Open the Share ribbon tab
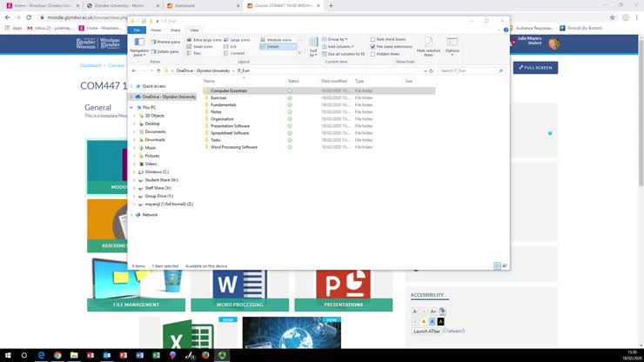 (x=175, y=30)
